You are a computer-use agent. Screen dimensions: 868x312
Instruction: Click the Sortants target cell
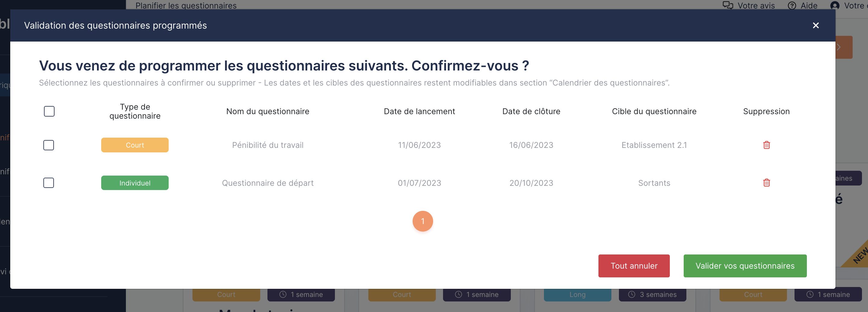pos(654,183)
